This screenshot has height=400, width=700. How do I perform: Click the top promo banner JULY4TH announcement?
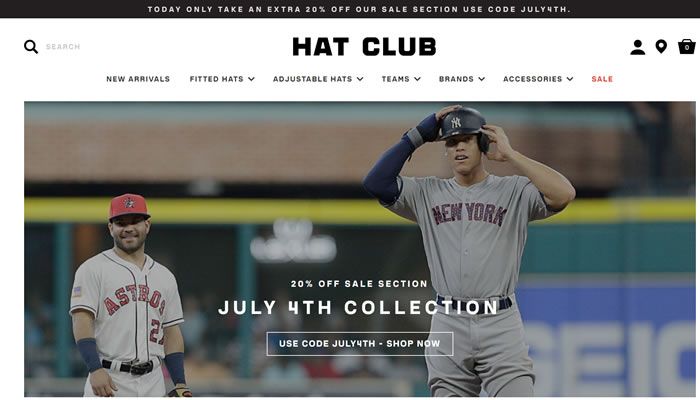pyautogui.click(x=359, y=9)
